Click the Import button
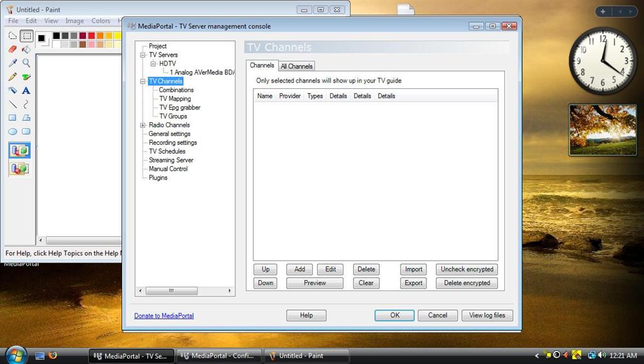 coord(413,270)
